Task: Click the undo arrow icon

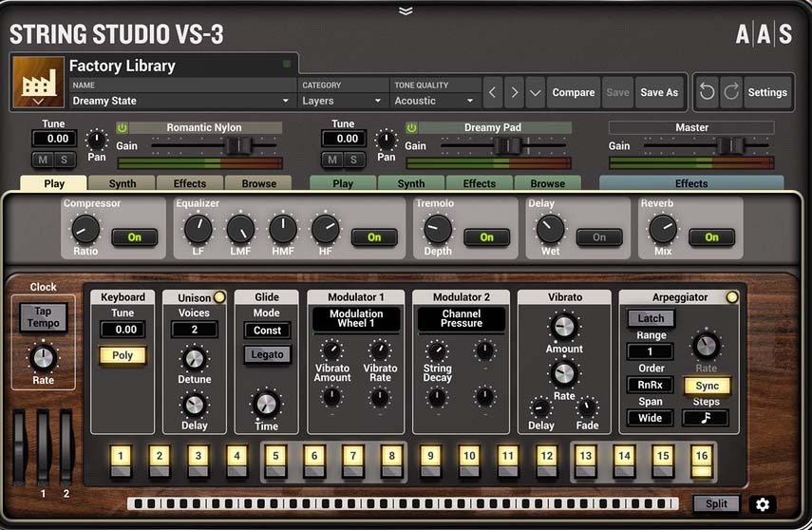Action: pos(707,92)
